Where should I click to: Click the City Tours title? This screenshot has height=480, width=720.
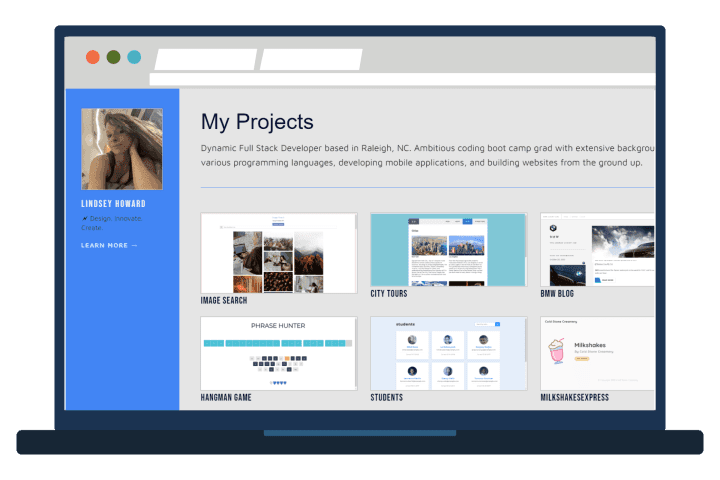coord(389,294)
